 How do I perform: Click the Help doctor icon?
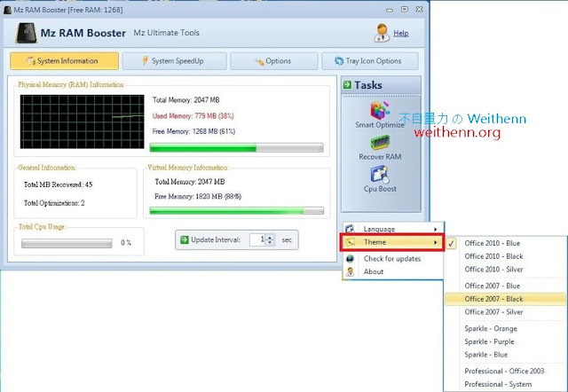382,33
